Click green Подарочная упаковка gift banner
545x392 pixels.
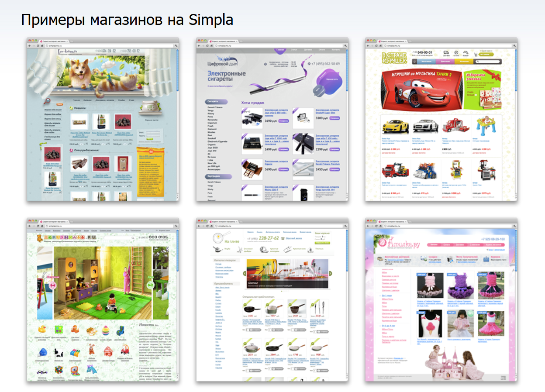click(x=482, y=90)
